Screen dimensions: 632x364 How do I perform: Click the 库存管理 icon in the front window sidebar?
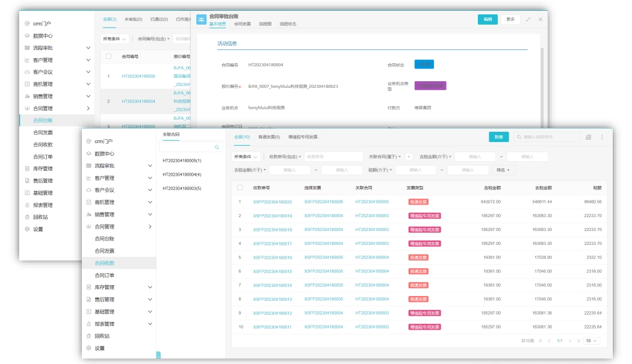88,287
